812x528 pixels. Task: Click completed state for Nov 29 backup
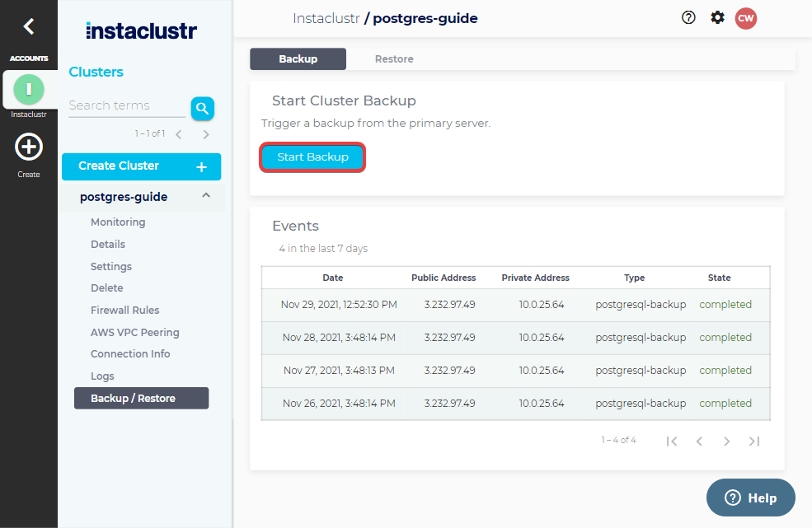[725, 305]
